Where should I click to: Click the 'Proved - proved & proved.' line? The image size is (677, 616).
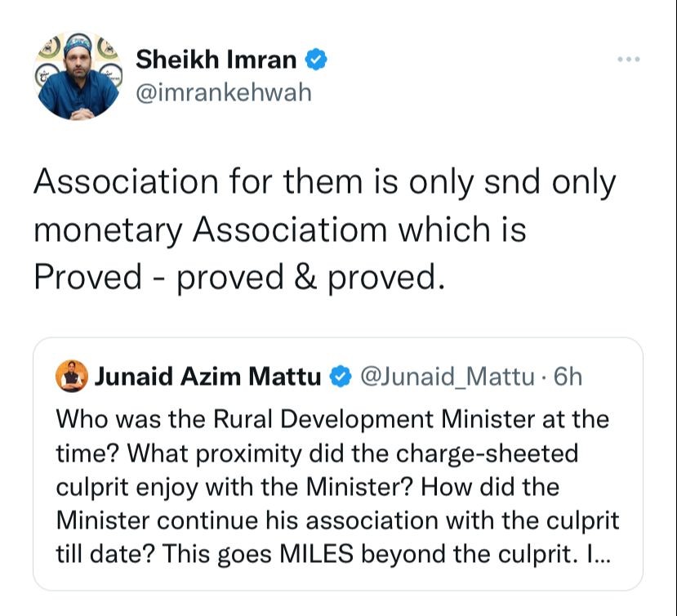coord(239,277)
